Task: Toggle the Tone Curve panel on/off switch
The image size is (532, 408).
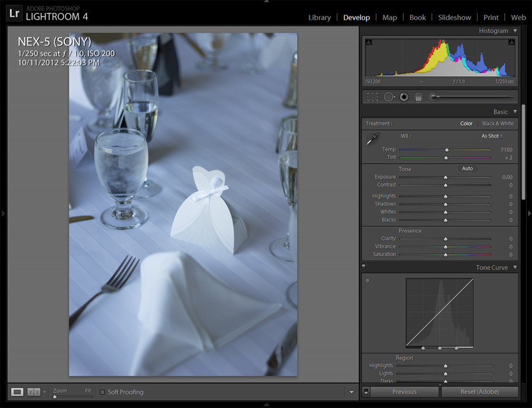Action: click(x=364, y=267)
